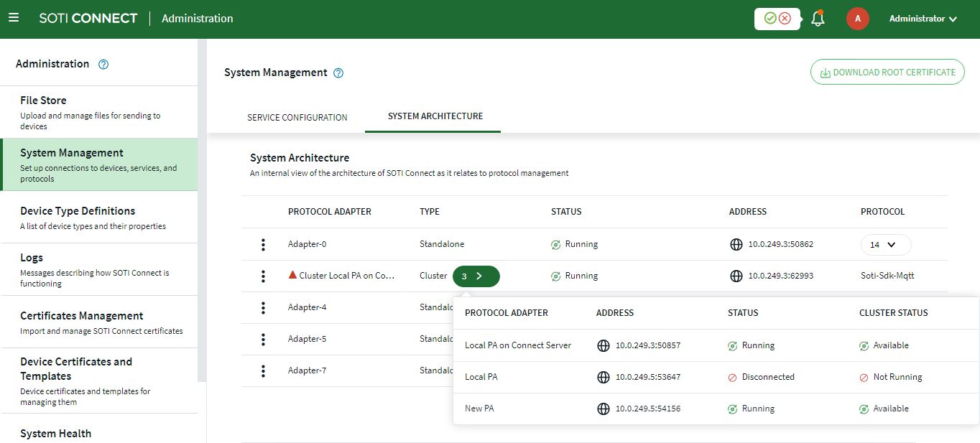This screenshot has width=980, height=443.
Task: Click the red X status icon in header
Action: 785,19
